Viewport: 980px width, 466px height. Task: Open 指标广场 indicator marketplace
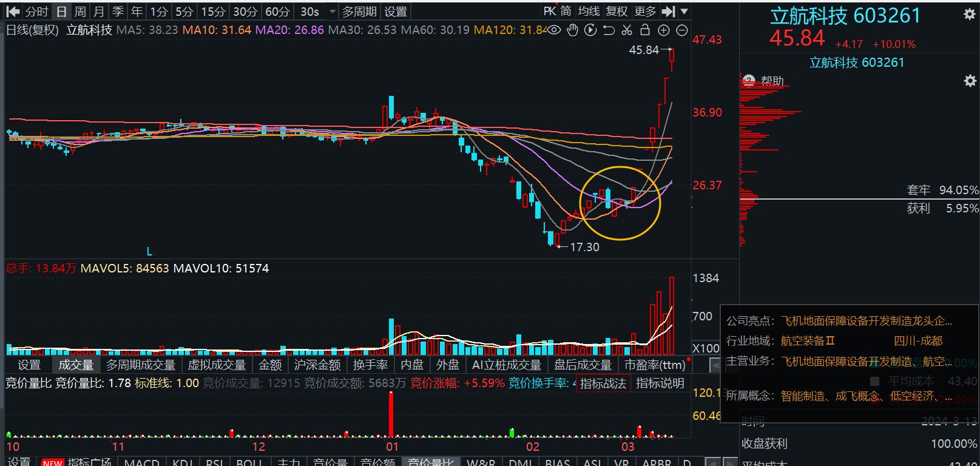click(x=89, y=462)
